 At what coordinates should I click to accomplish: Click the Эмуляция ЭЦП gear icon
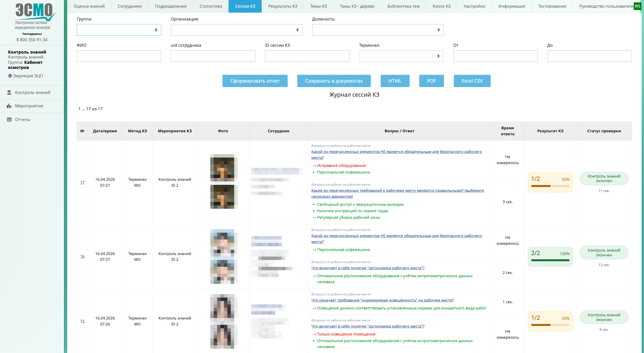[10, 76]
